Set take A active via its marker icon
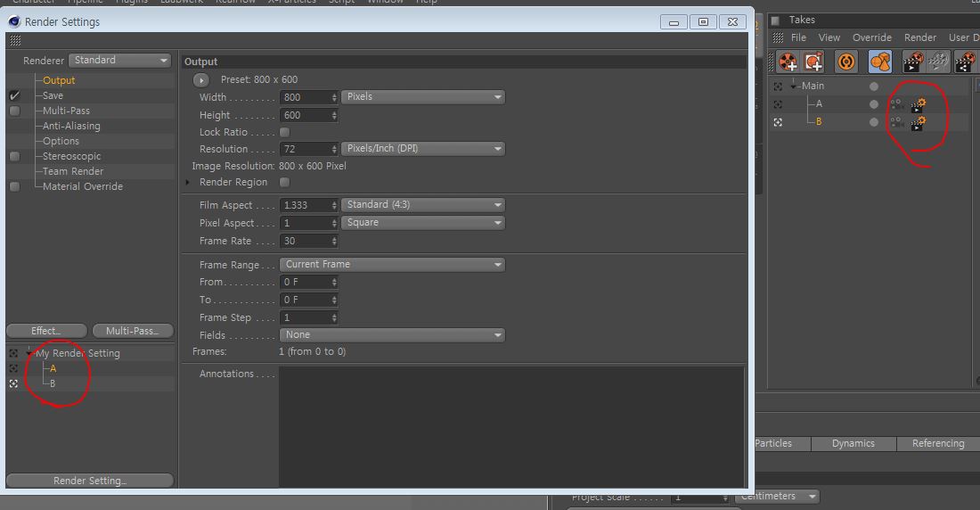980x510 pixels. tap(778, 104)
